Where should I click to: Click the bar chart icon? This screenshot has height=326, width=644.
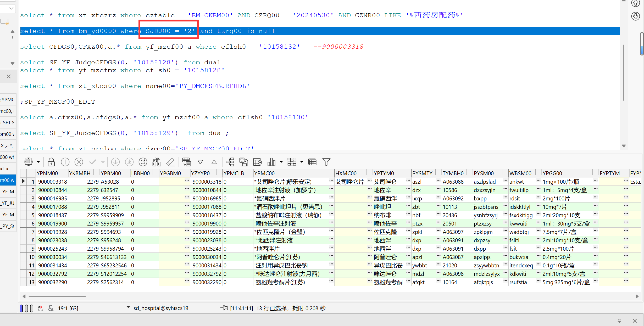[271, 162]
